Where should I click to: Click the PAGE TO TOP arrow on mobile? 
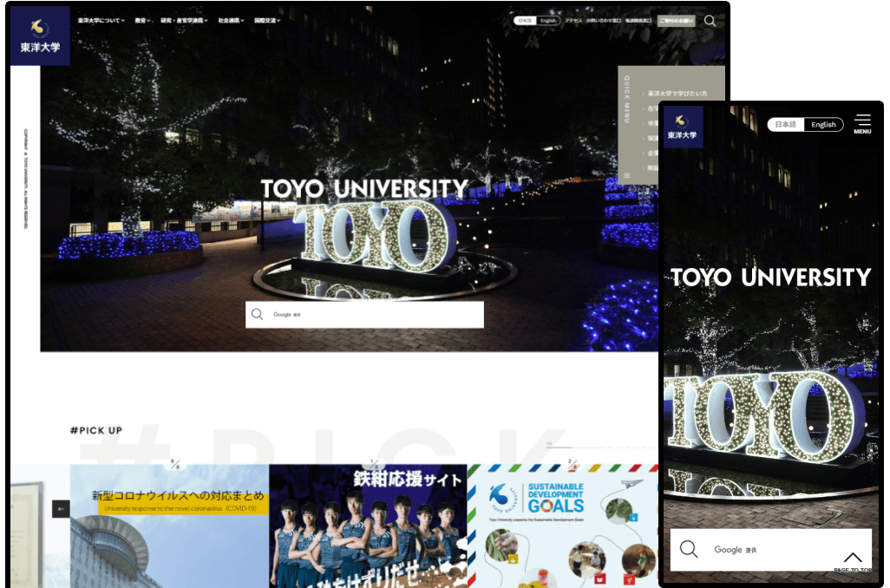(x=853, y=561)
